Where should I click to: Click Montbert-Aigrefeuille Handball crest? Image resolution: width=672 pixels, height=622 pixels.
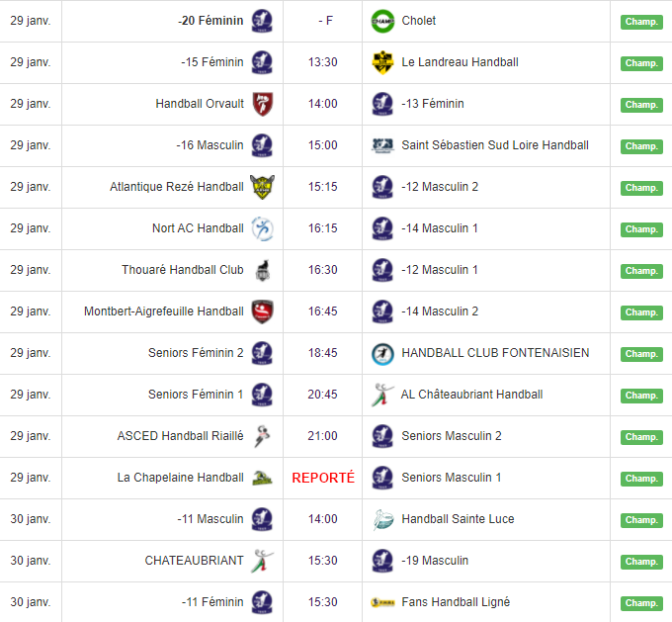pos(262,311)
